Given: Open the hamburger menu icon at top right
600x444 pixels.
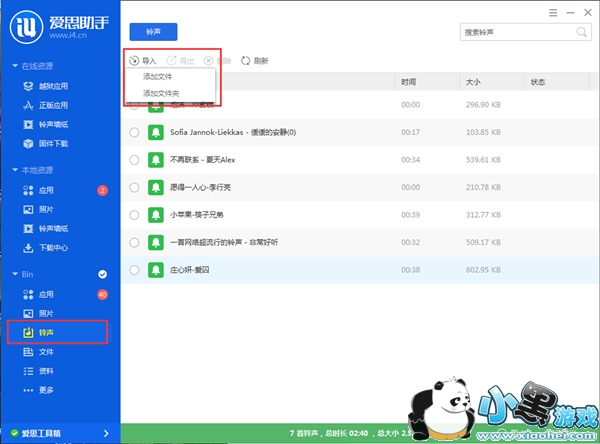Looking at the screenshot, I should point(553,13).
